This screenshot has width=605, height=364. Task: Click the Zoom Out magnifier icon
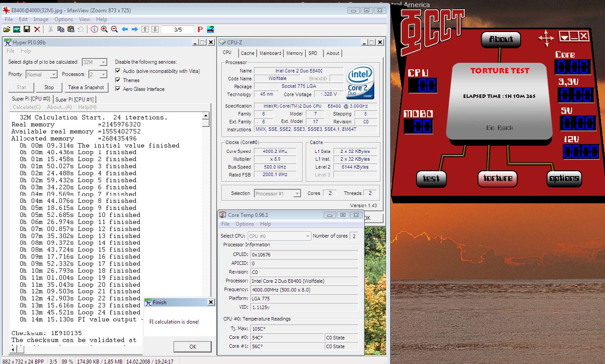point(114,29)
